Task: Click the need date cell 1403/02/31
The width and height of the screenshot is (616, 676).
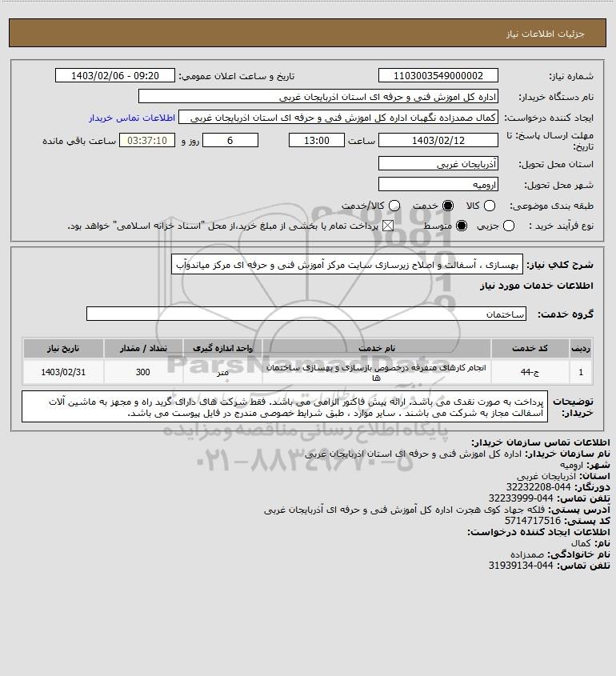Action: tap(63, 372)
